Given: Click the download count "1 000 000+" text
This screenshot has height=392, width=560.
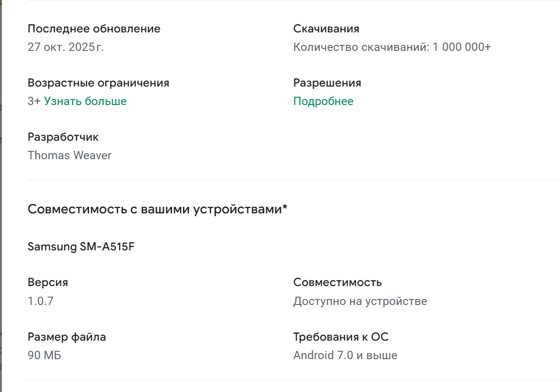Looking at the screenshot, I should coord(393,47).
